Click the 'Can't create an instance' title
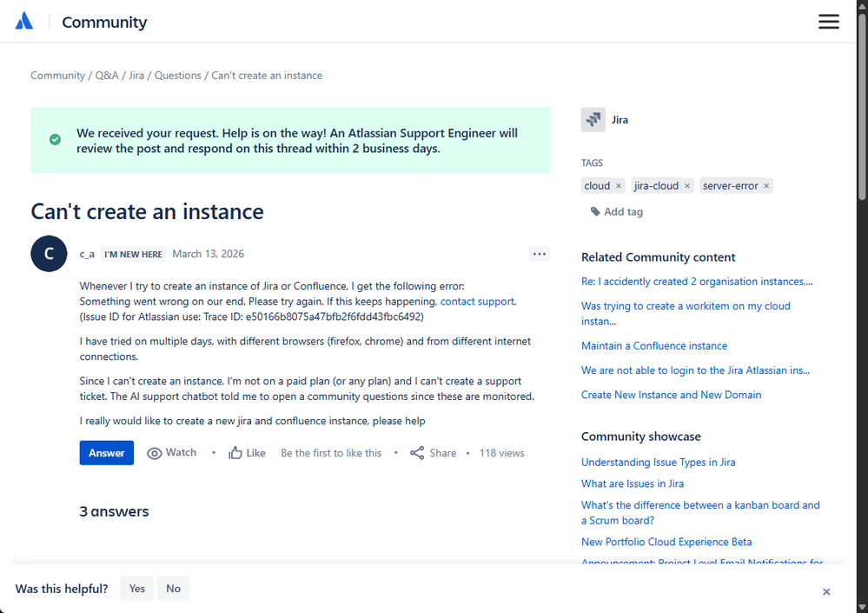Screen dimensions: 868x613 coord(147,211)
